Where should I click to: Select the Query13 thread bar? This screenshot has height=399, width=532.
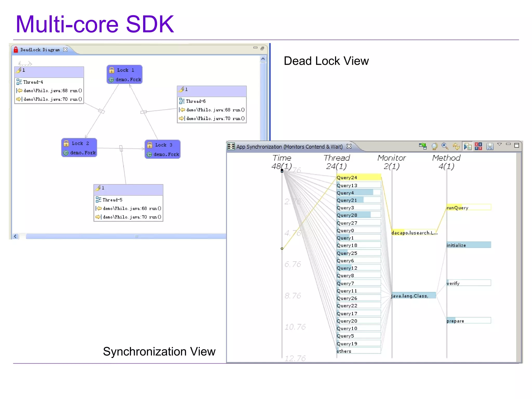pos(359,185)
